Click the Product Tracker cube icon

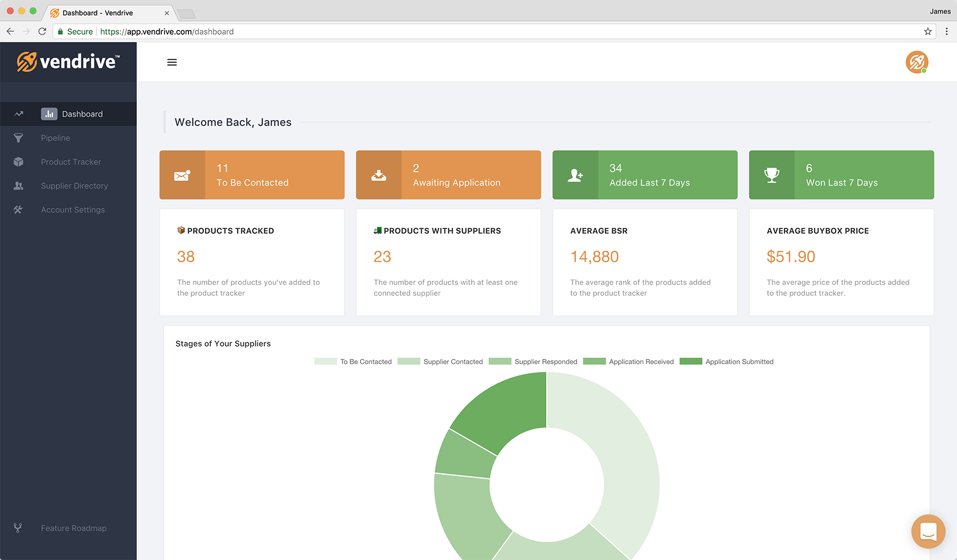pos(18,162)
